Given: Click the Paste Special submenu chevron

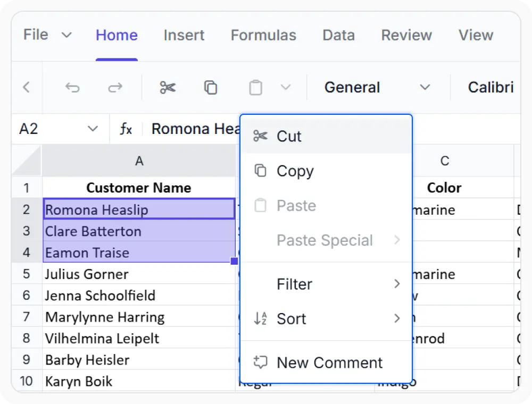Looking at the screenshot, I should tap(397, 240).
